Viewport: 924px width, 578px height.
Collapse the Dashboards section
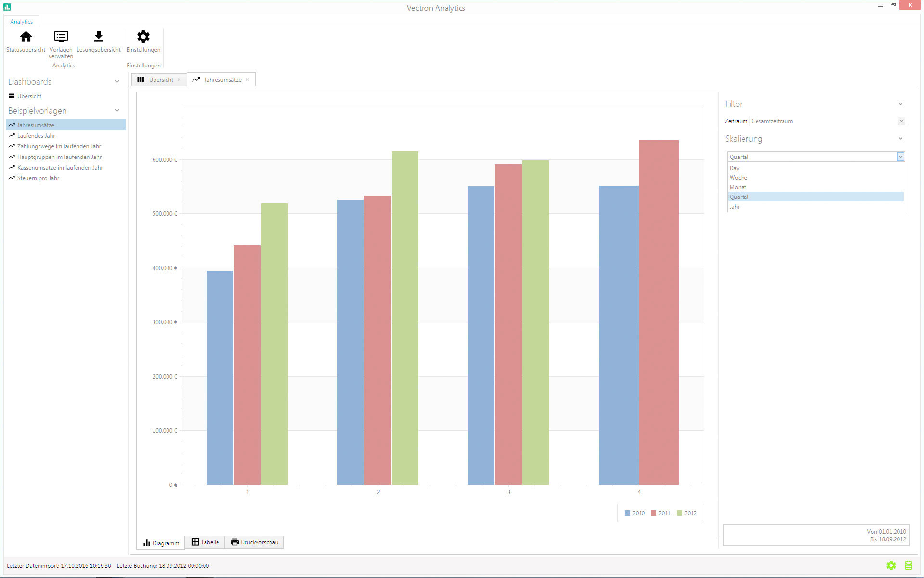[117, 82]
